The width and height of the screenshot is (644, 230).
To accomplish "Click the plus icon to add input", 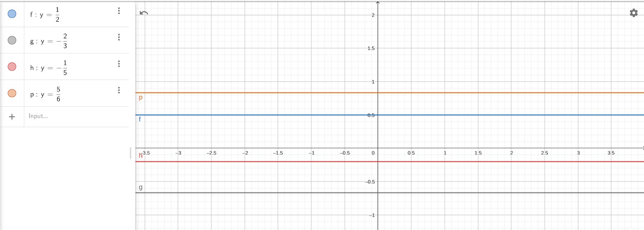I will point(12,117).
